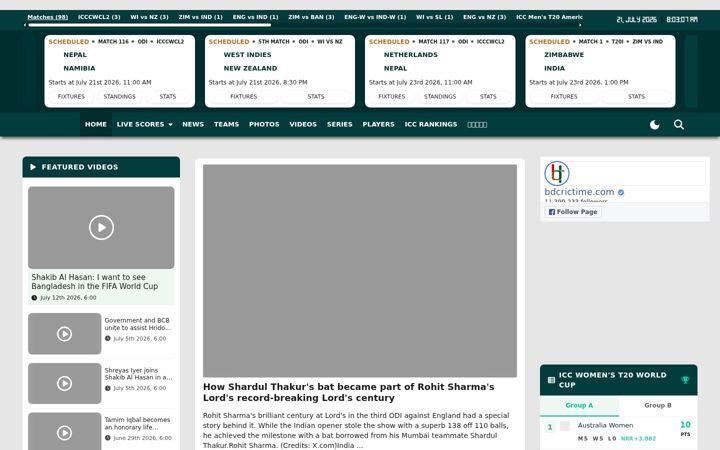Open Stats for West Indies vs New Zealand
720x450 pixels.
pos(316,96)
